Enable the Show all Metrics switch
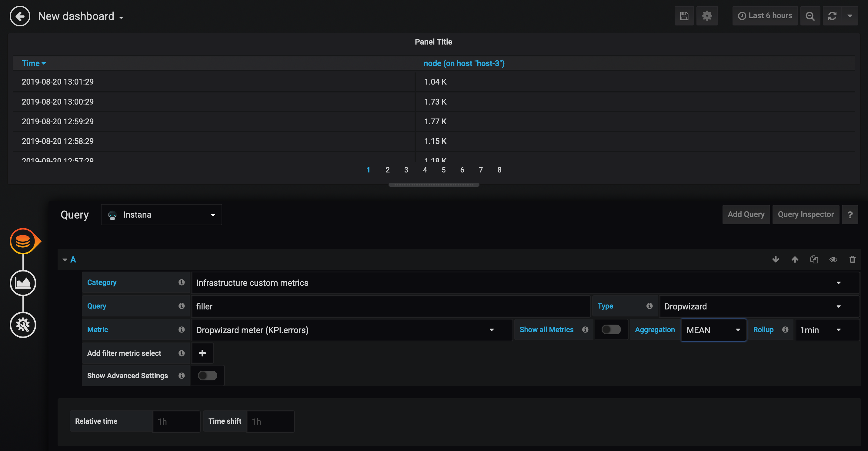Image resolution: width=868 pixels, height=451 pixels. (611, 329)
